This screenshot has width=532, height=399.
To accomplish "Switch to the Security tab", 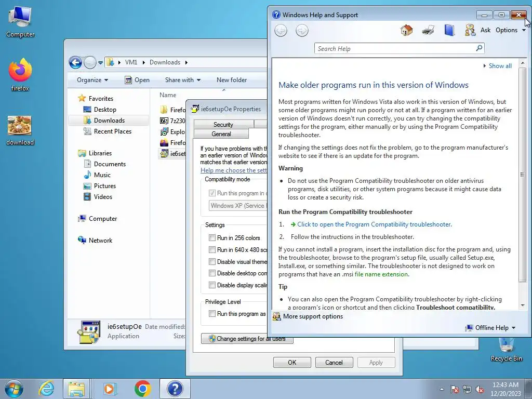I will tap(223, 125).
